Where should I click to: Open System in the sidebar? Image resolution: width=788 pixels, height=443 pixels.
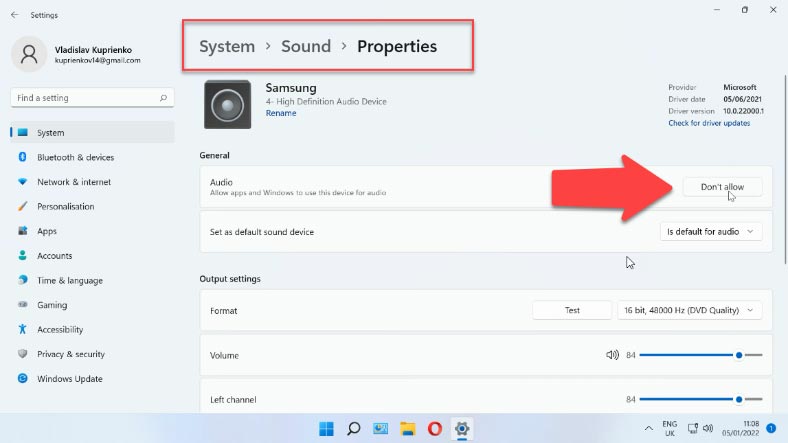click(x=92, y=133)
